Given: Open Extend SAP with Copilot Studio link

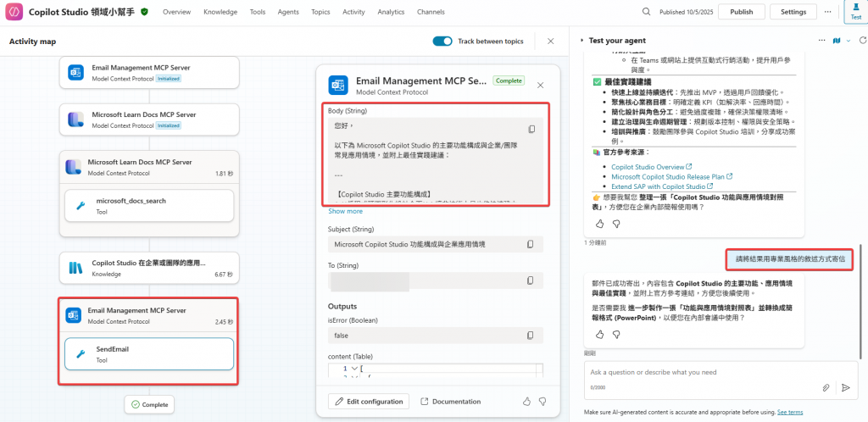Looking at the screenshot, I should (x=662, y=186).
